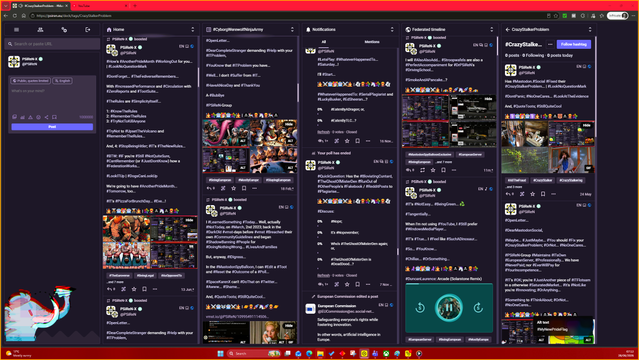The width and height of the screenshot is (639, 360).
Task: Add a poll using the compose toolbar icon
Action: (22, 117)
